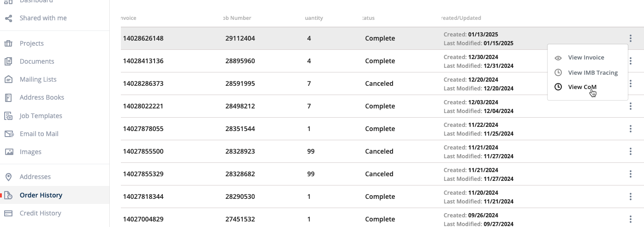Select the Addresses location pin icon
The width and height of the screenshot is (644, 227).
[x=8, y=177]
